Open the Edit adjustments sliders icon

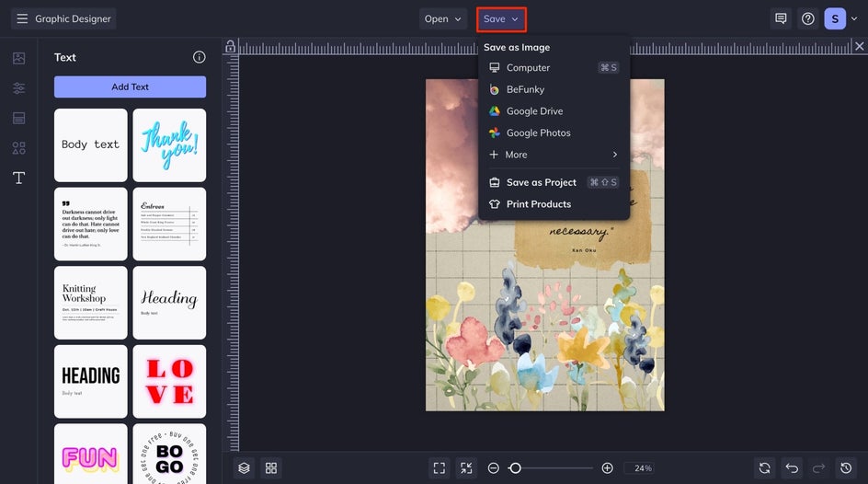18,88
